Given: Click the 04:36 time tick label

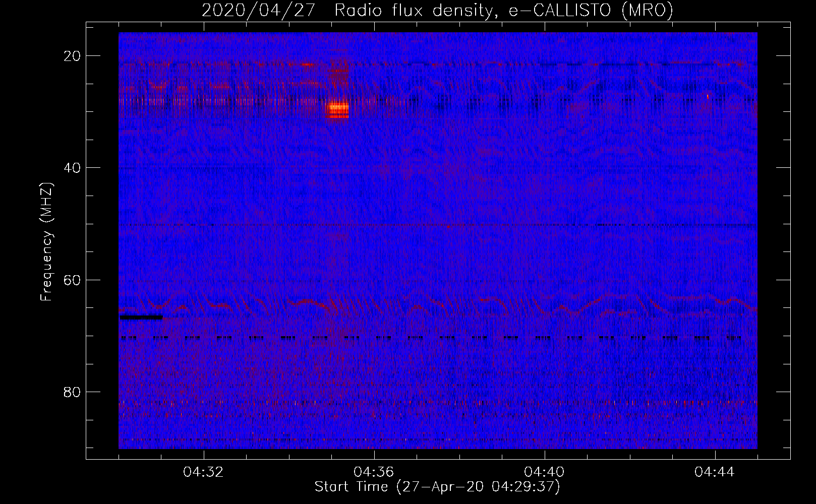Looking at the screenshot, I should (374, 472).
